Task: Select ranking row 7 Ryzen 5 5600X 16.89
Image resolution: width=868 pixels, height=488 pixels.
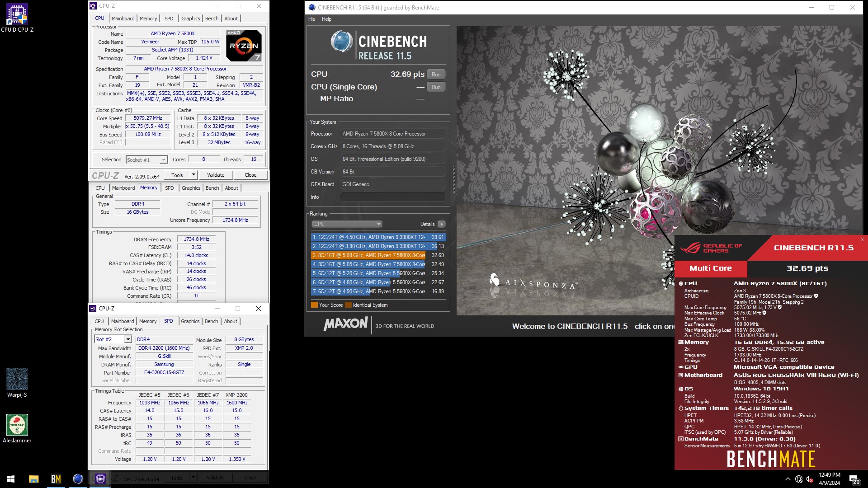Action: pos(378,291)
